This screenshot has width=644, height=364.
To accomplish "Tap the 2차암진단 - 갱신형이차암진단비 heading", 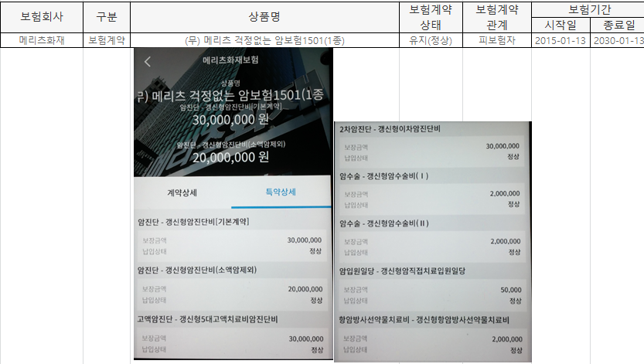I will click(x=390, y=129).
